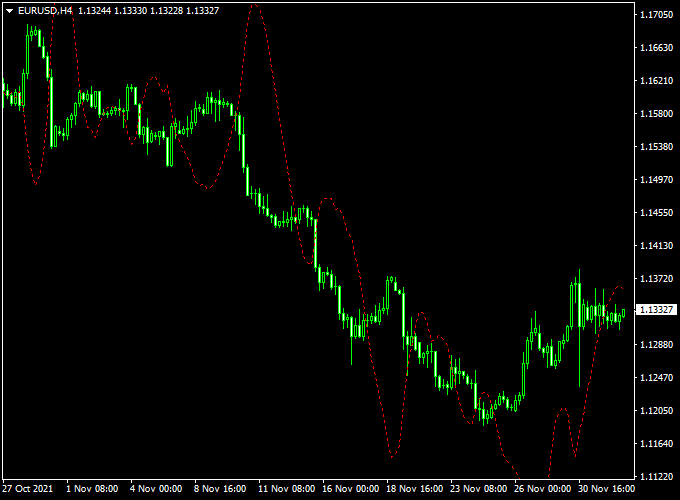Select the 16 Nov 00:00 time axis label
Image resolution: width=680 pixels, height=500 pixels.
click(350, 489)
